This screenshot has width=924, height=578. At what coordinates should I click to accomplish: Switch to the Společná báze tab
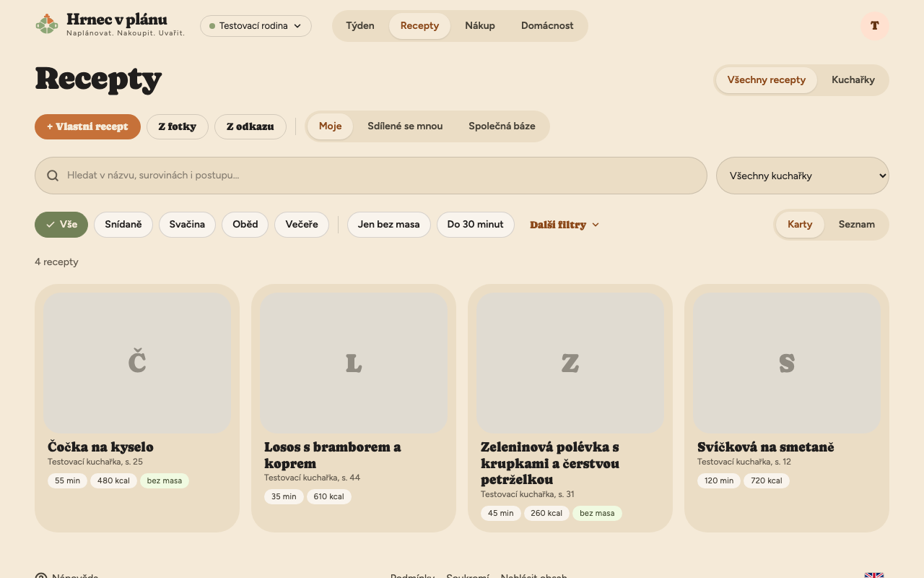click(x=502, y=126)
